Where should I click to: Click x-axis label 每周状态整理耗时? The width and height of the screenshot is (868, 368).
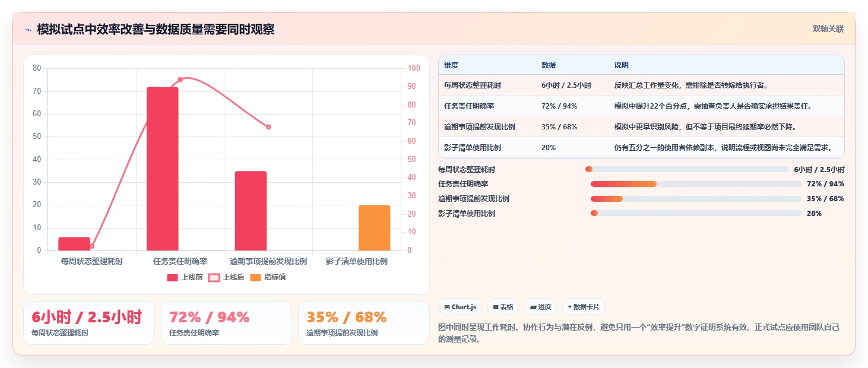point(92,261)
